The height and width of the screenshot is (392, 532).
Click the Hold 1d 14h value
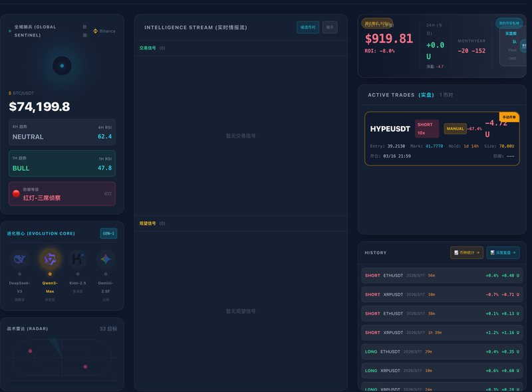(471, 146)
